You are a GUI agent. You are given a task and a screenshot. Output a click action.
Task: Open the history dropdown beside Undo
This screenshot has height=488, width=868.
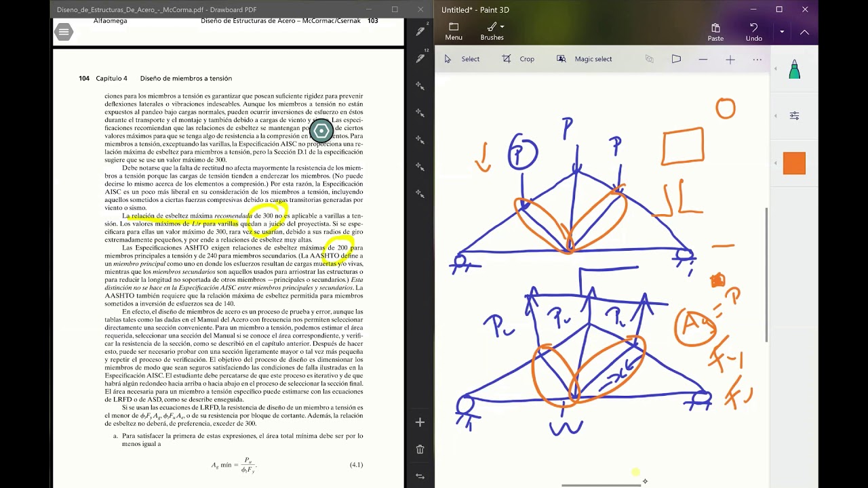(x=782, y=32)
